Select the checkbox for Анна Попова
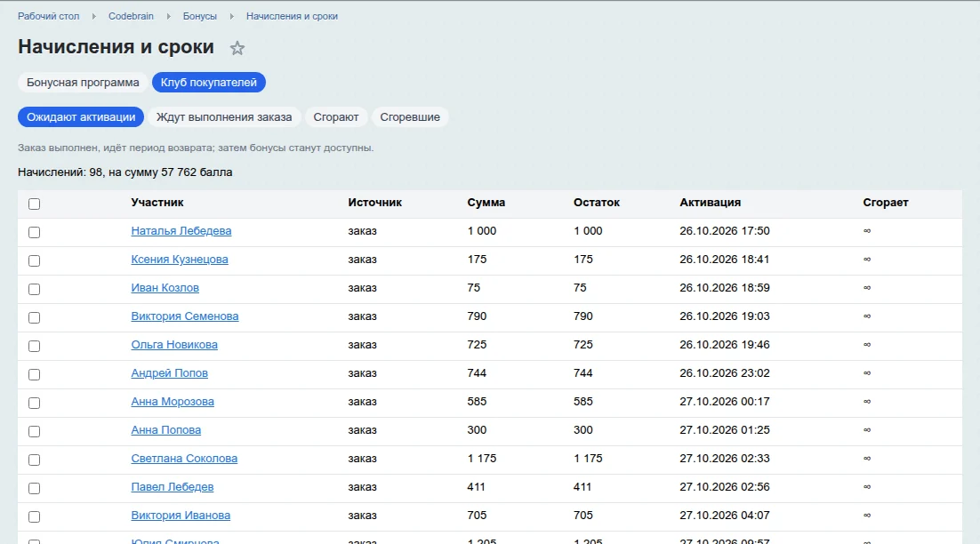This screenshot has height=544, width=980. pyautogui.click(x=35, y=431)
